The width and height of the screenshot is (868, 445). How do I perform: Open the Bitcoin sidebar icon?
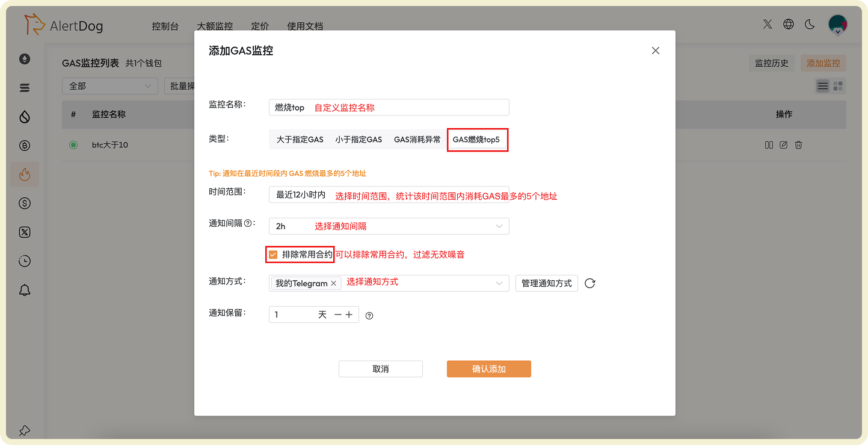click(x=25, y=146)
